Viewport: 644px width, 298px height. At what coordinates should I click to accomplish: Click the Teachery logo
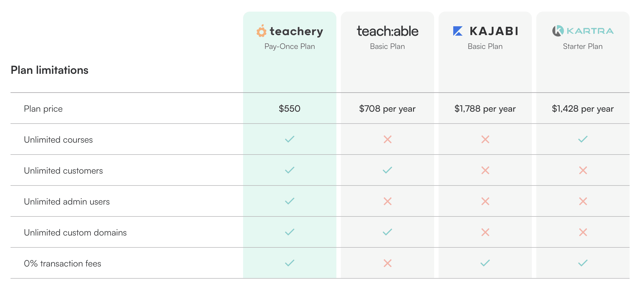290,31
